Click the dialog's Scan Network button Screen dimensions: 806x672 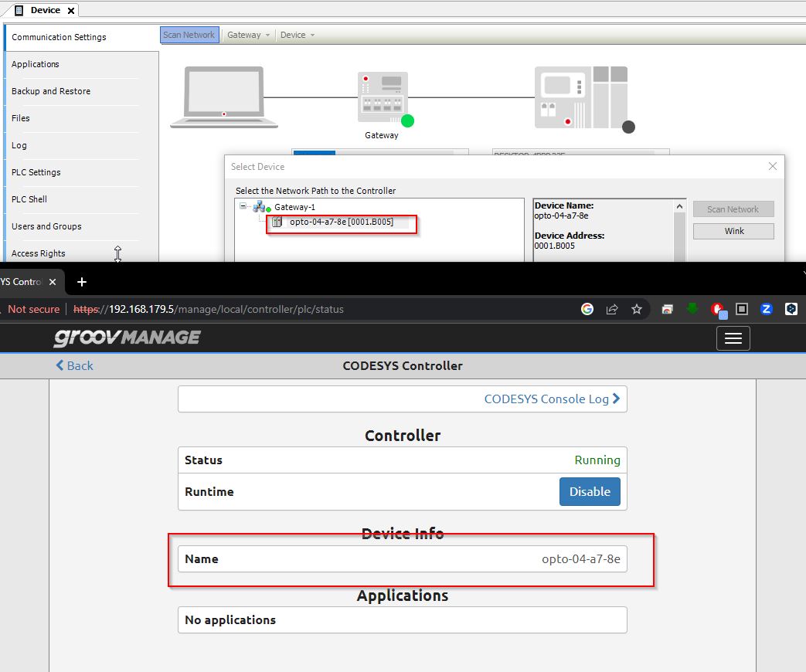pyautogui.click(x=733, y=209)
